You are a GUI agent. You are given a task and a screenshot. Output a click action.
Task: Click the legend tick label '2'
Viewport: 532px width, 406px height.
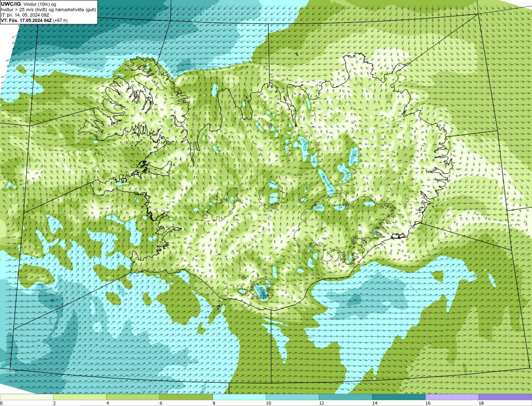coord(54,403)
